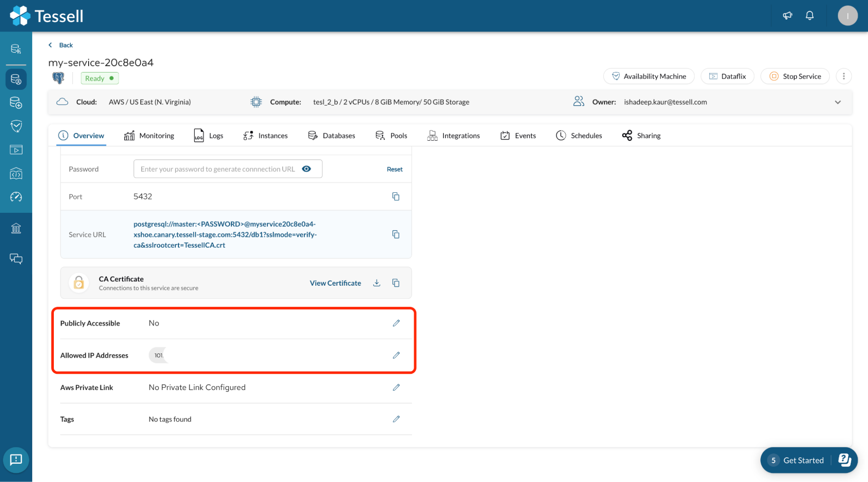Click the service name my-service-20c8e0a4

(101, 63)
